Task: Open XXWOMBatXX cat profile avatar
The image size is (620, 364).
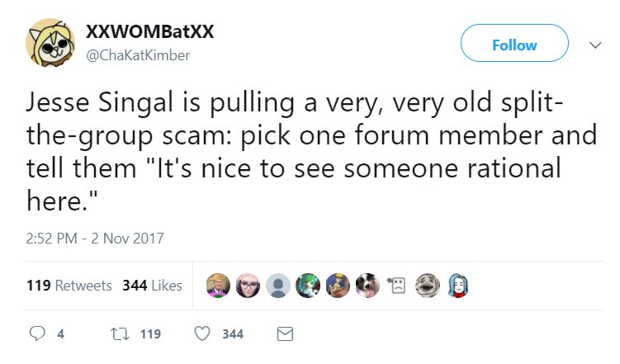Action: coord(50,43)
